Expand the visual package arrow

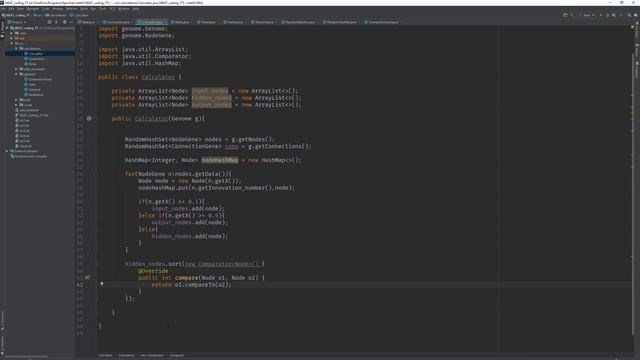click(16, 105)
